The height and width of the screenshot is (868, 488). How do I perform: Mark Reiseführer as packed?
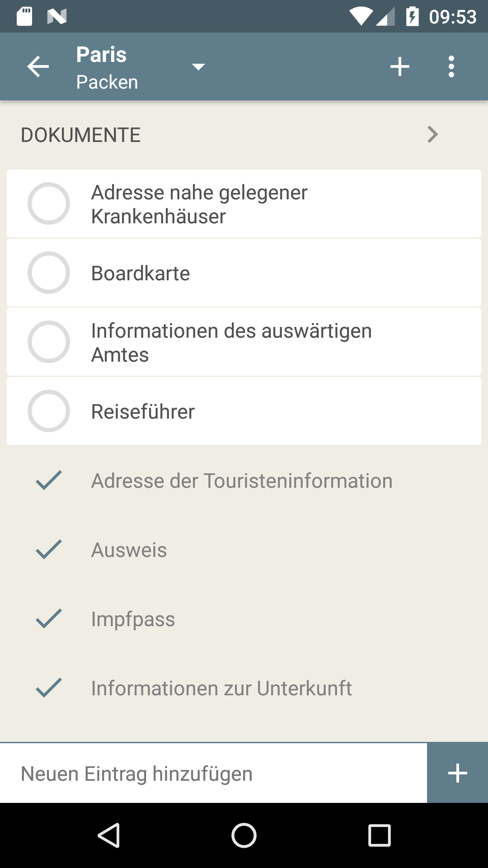click(49, 411)
